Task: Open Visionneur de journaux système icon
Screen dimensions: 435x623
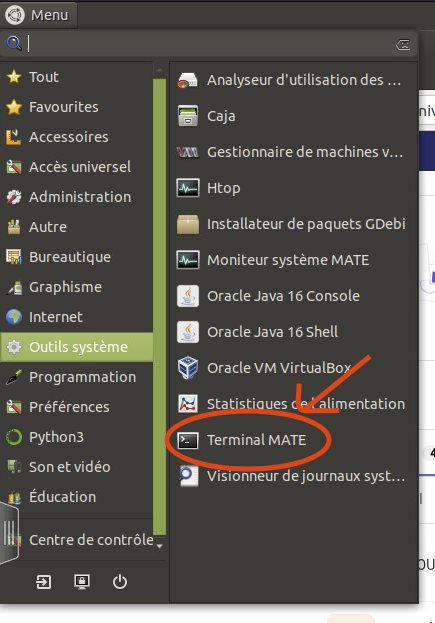Action: tap(188, 476)
